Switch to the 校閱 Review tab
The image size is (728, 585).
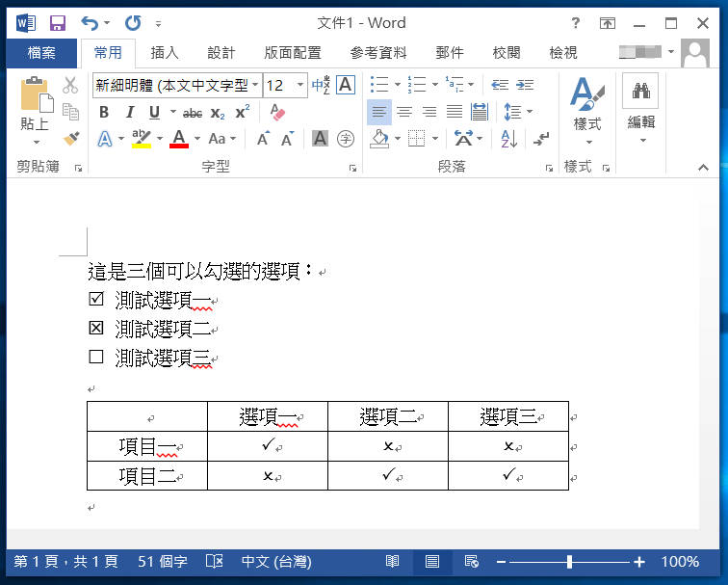click(507, 53)
